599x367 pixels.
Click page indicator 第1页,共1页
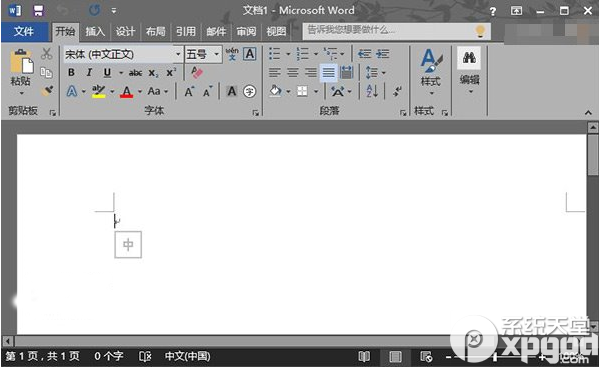pos(42,357)
